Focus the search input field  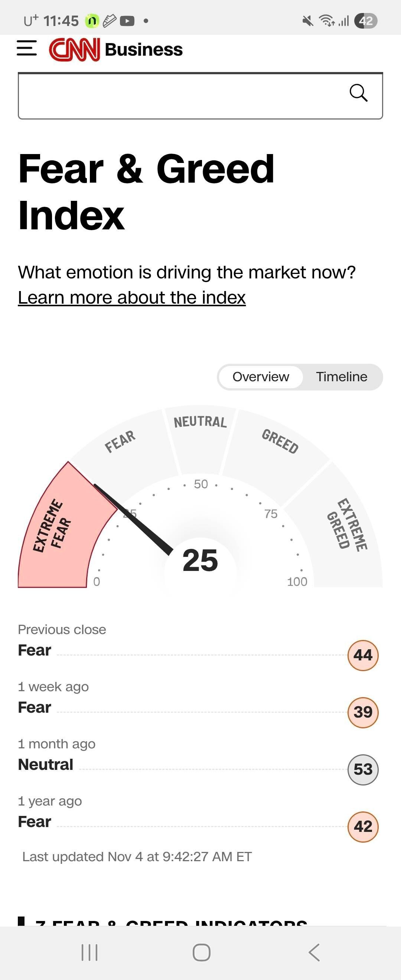tap(183, 96)
